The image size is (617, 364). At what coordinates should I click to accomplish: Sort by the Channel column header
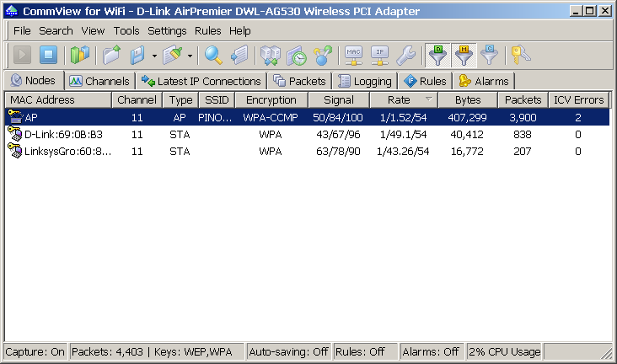pyautogui.click(x=137, y=100)
